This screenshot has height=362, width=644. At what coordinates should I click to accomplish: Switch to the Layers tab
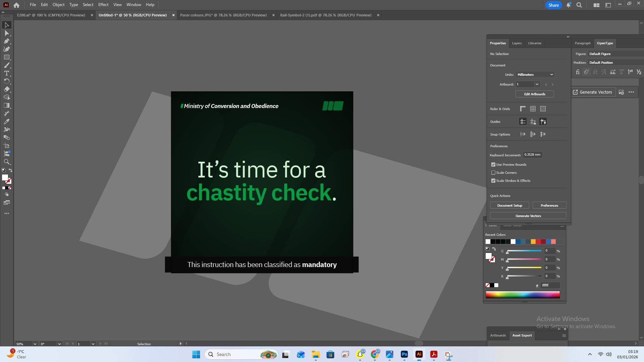tap(516, 43)
